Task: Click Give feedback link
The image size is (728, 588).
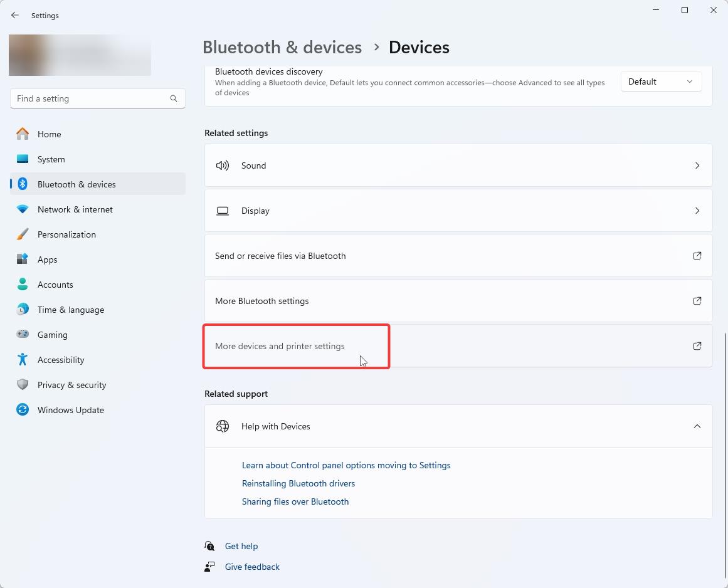Action: click(252, 567)
